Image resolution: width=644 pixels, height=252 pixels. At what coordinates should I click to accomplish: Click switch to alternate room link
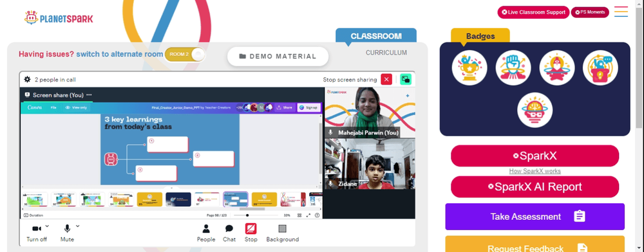120,54
